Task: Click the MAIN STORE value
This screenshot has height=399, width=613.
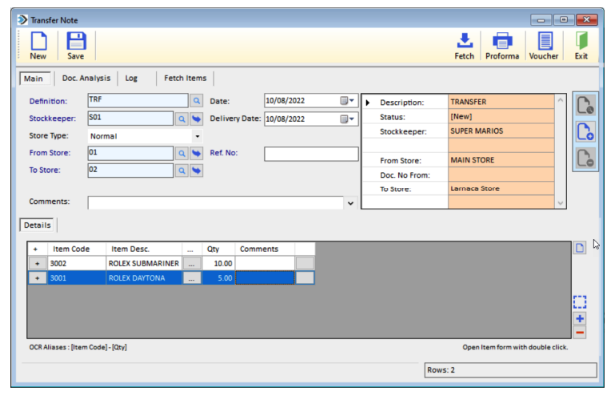Action: click(x=501, y=160)
